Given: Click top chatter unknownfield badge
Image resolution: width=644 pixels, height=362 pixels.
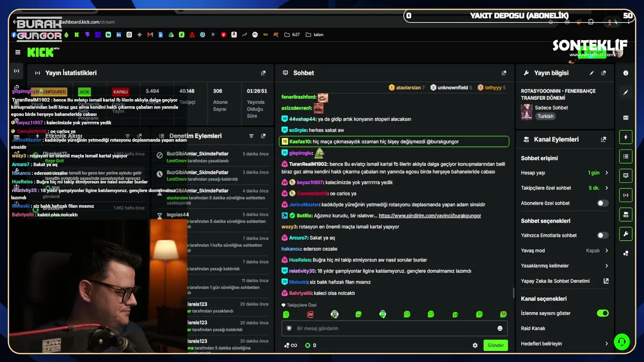Looking at the screenshot, I should pos(451,87).
